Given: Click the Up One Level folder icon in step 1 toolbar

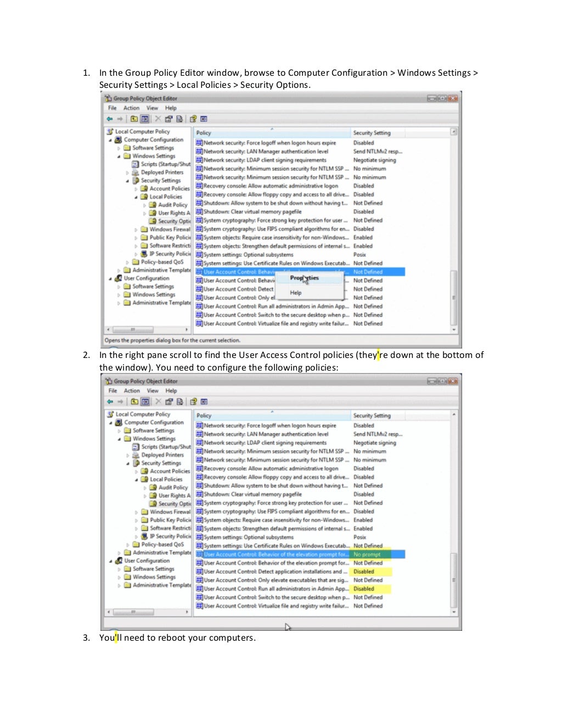Looking at the screenshot, I should click(x=134, y=119).
